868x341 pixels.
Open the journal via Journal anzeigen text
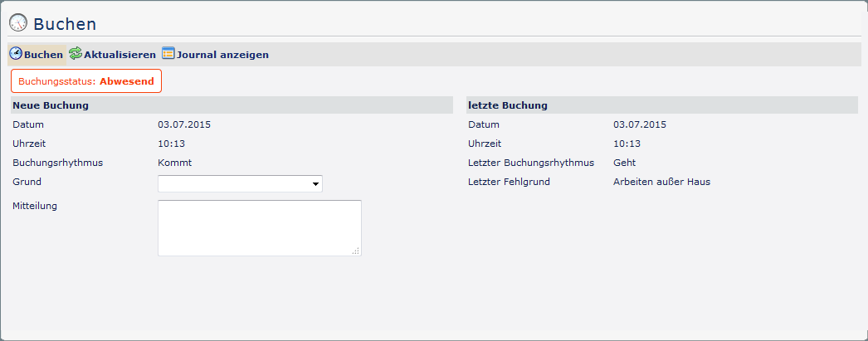(x=222, y=55)
